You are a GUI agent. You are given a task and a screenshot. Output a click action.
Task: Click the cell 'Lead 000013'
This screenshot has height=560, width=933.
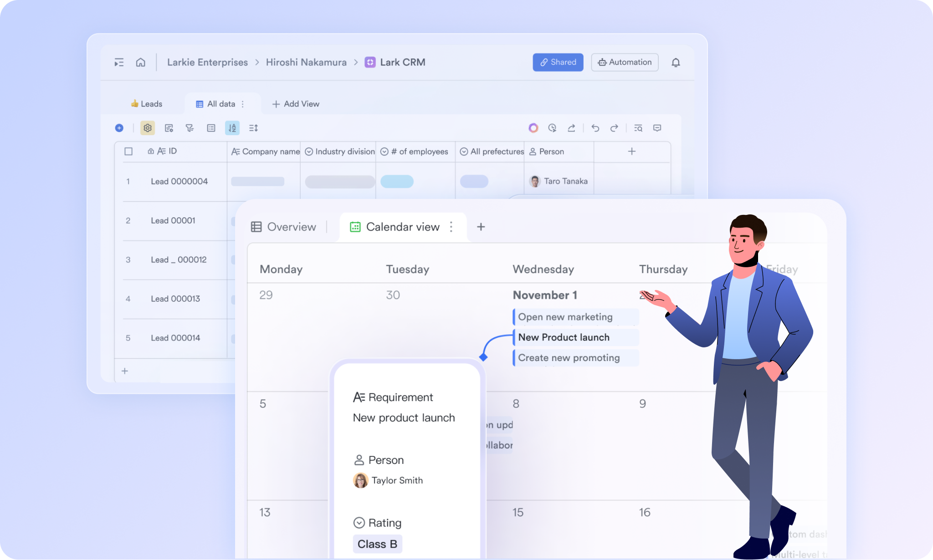[175, 299]
